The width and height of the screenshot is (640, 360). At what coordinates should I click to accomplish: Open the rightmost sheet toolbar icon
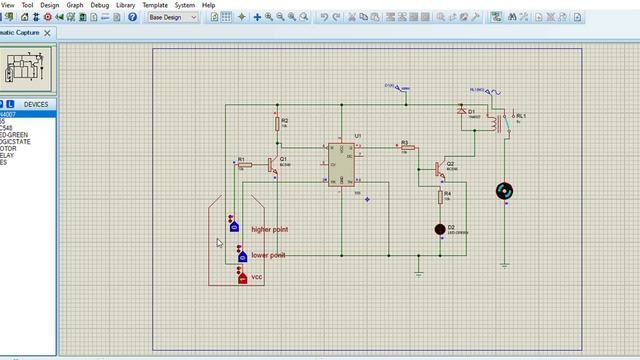coord(577,17)
